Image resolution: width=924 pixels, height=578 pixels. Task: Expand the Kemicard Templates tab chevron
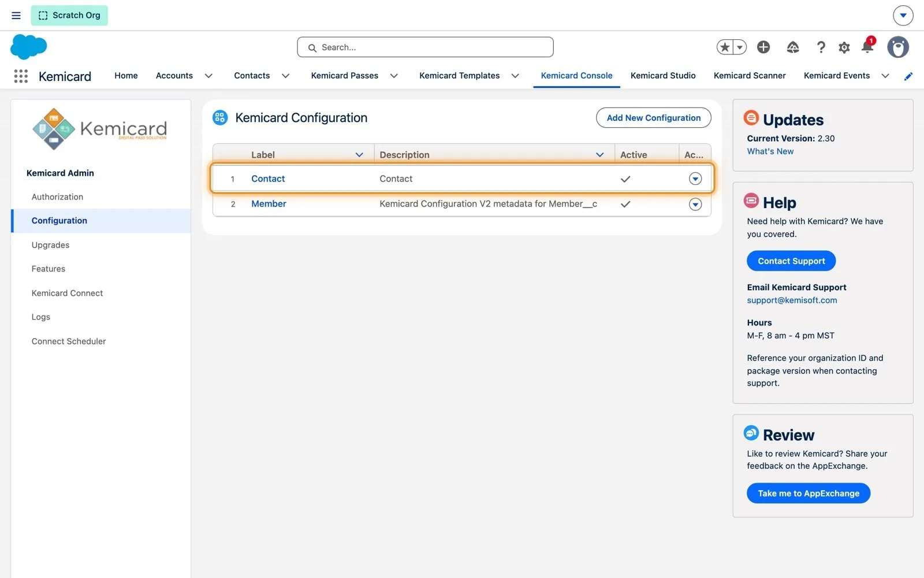point(515,76)
